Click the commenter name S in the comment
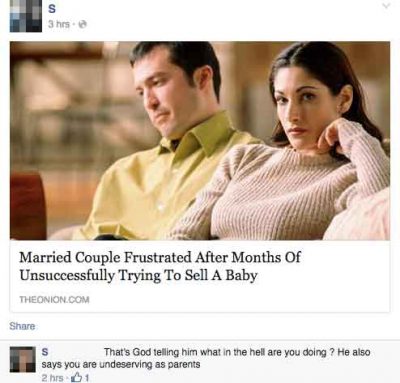400x383 pixels. point(45,352)
